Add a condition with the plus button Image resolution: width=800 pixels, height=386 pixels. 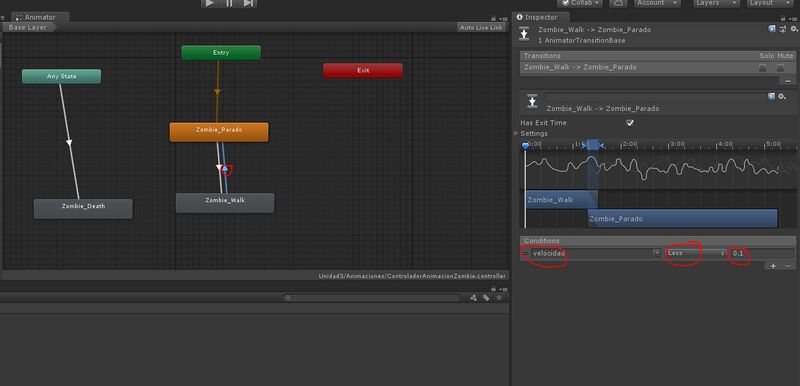point(773,266)
